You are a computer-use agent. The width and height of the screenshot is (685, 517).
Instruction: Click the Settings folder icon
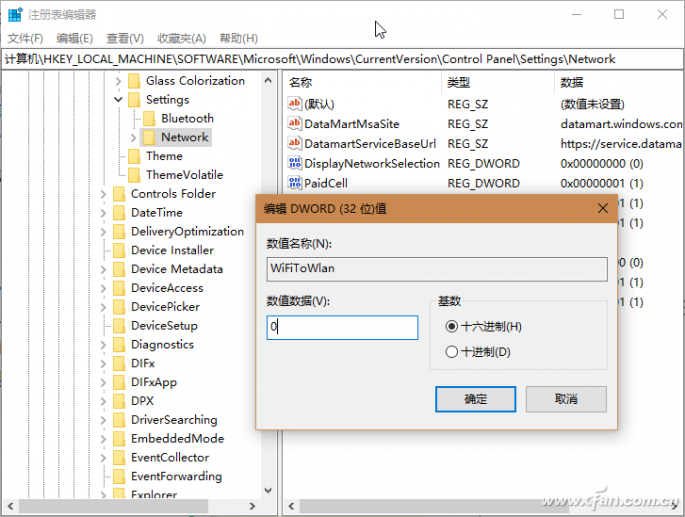pyautogui.click(x=134, y=100)
